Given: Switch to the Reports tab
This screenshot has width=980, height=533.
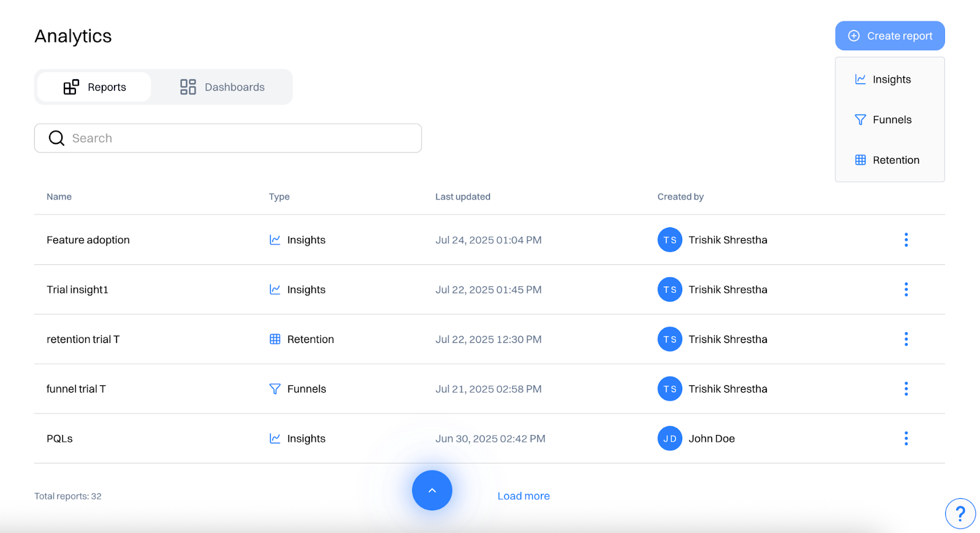Looking at the screenshot, I should point(94,87).
